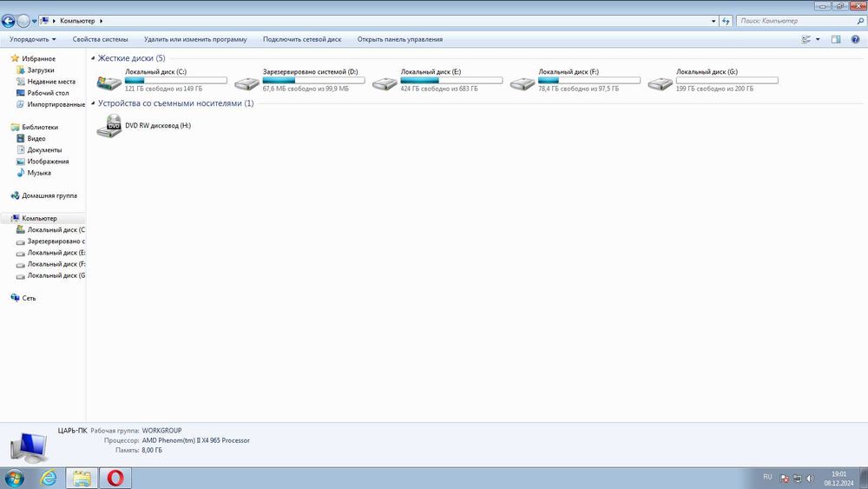
Task: Toggle the preview pane button
Action: click(836, 39)
